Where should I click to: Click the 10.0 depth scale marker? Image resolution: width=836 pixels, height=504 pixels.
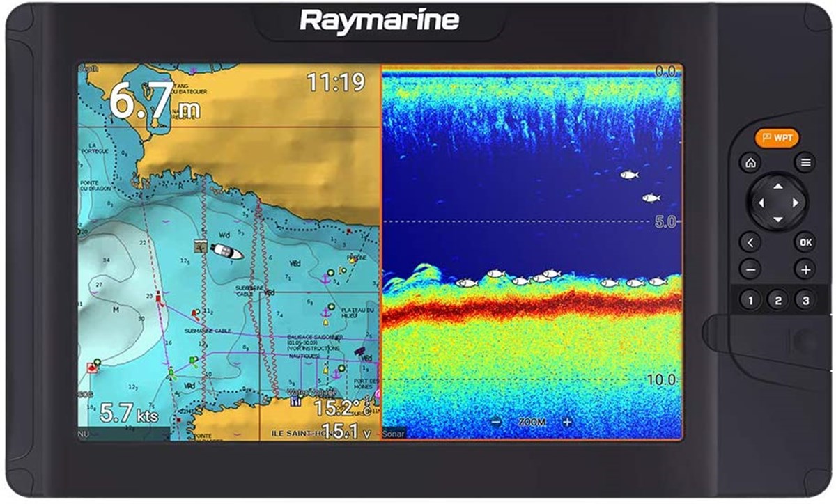click(663, 380)
